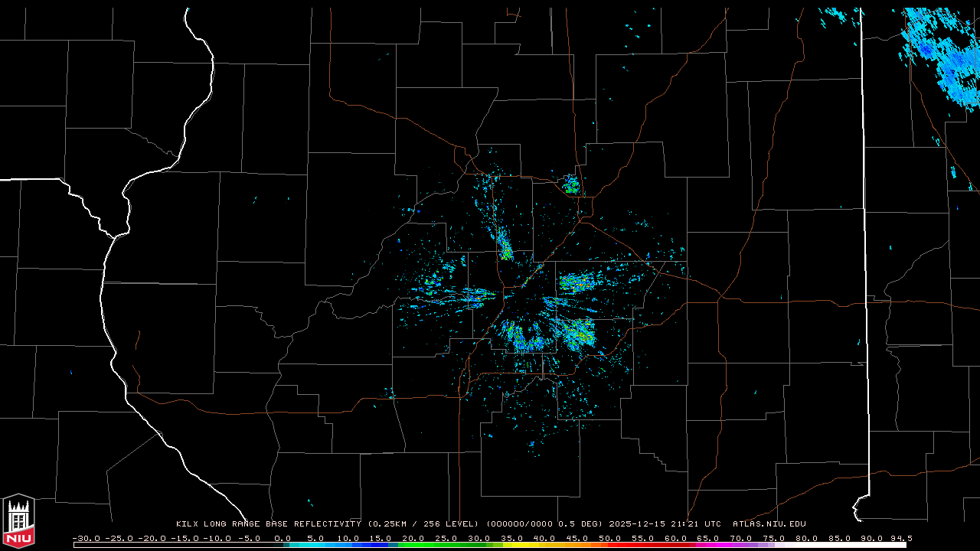This screenshot has height=551, width=980.
Task: Click the -25.0 scale label
Action: tap(118, 538)
